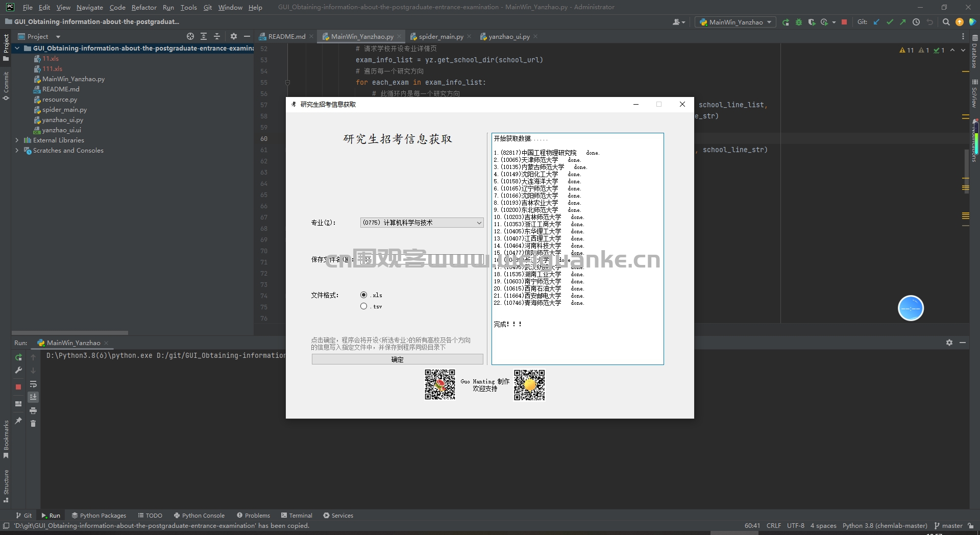Viewport: 980px width, 535px height.
Task: Stop process using the Run panel red square
Action: tap(18, 387)
